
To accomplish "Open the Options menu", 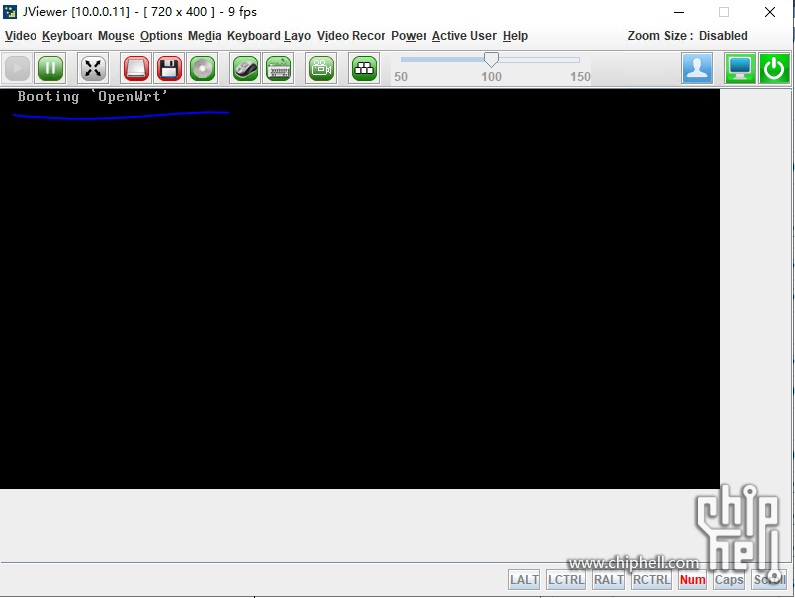I will [x=161, y=36].
